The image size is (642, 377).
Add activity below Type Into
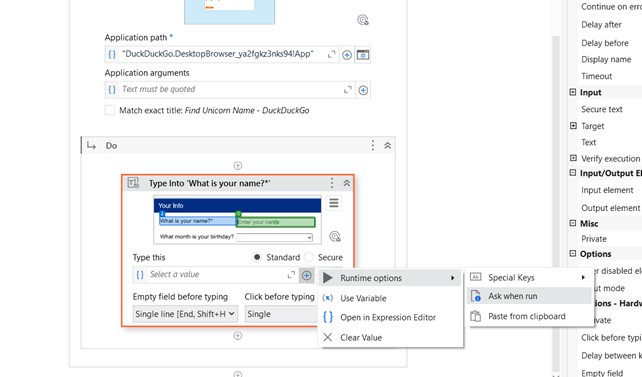tap(237, 336)
